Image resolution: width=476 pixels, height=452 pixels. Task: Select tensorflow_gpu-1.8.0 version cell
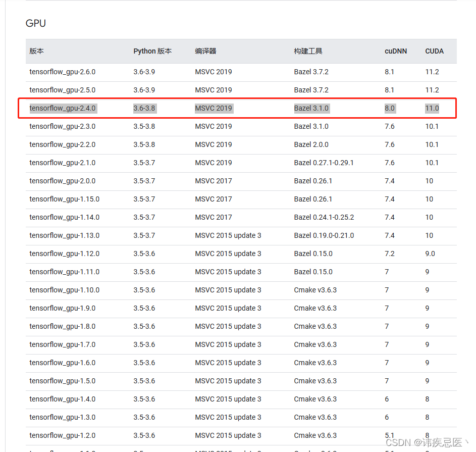(63, 327)
